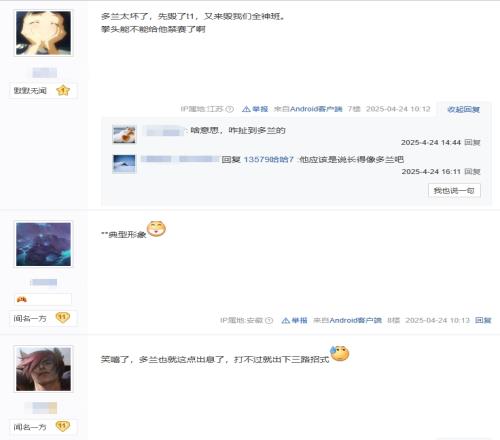The width and height of the screenshot is (500, 440).
Task: Click the IP location help icon for 江苏
Action: [230, 109]
